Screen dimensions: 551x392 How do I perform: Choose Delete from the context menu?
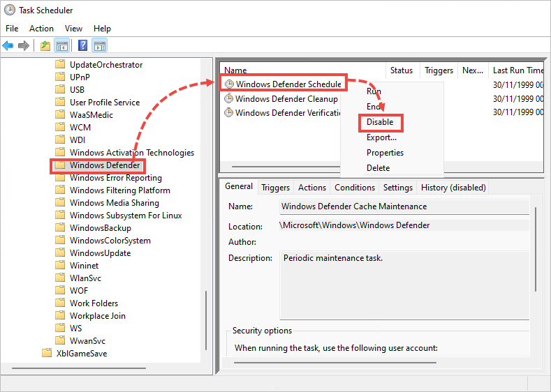click(378, 168)
